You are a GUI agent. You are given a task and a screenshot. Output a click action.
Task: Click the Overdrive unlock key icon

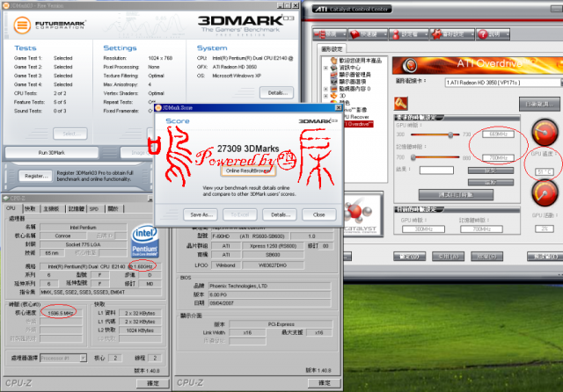pyautogui.click(x=401, y=104)
